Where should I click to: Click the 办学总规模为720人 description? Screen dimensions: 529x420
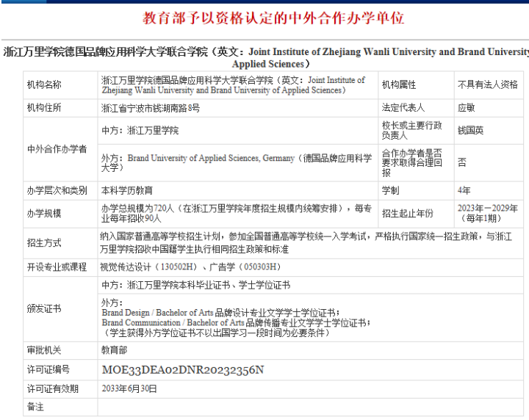point(236,214)
